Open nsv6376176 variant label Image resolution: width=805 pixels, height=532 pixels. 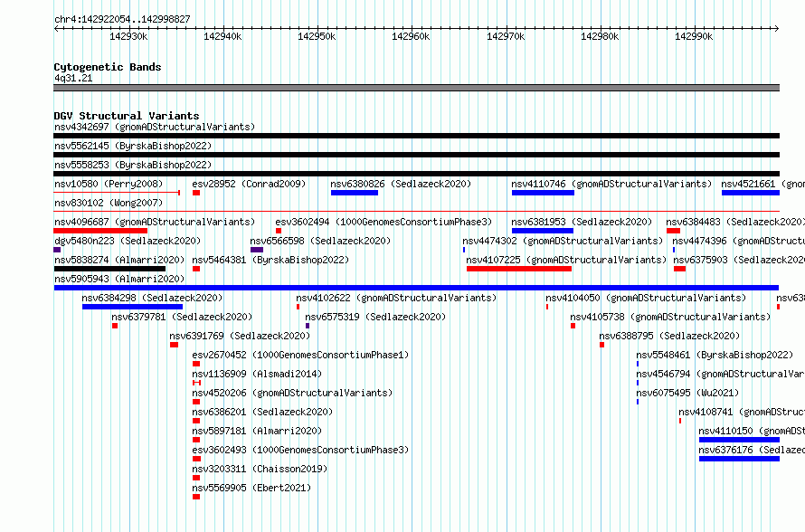[x=752, y=450]
